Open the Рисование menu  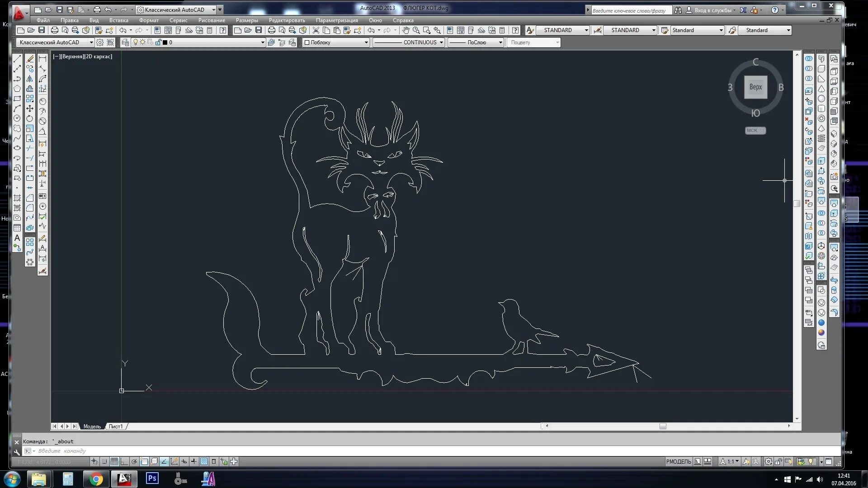click(x=212, y=20)
